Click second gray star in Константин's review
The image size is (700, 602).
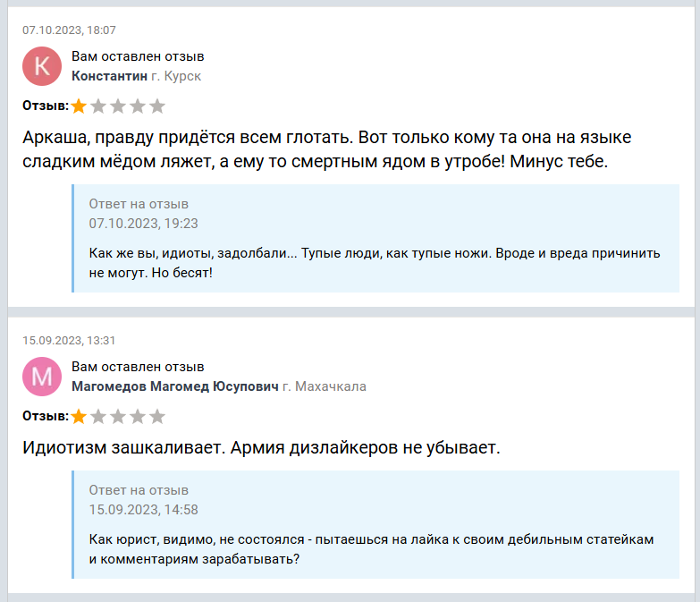(x=98, y=106)
